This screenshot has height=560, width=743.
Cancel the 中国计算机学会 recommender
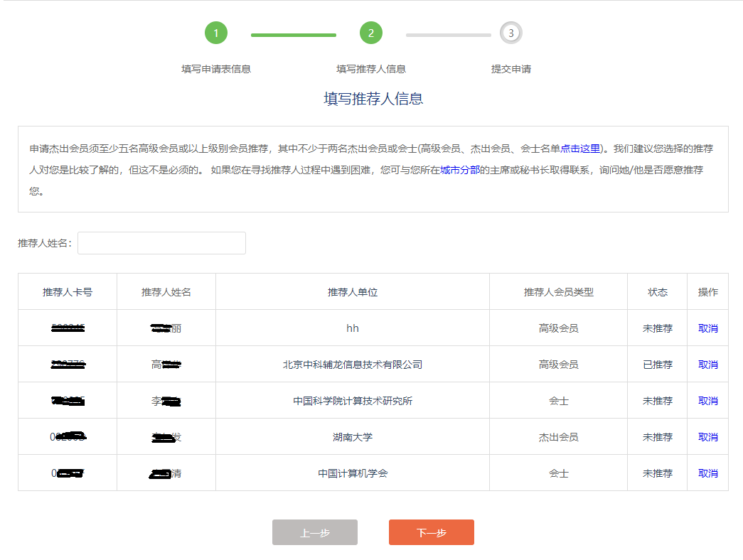707,473
